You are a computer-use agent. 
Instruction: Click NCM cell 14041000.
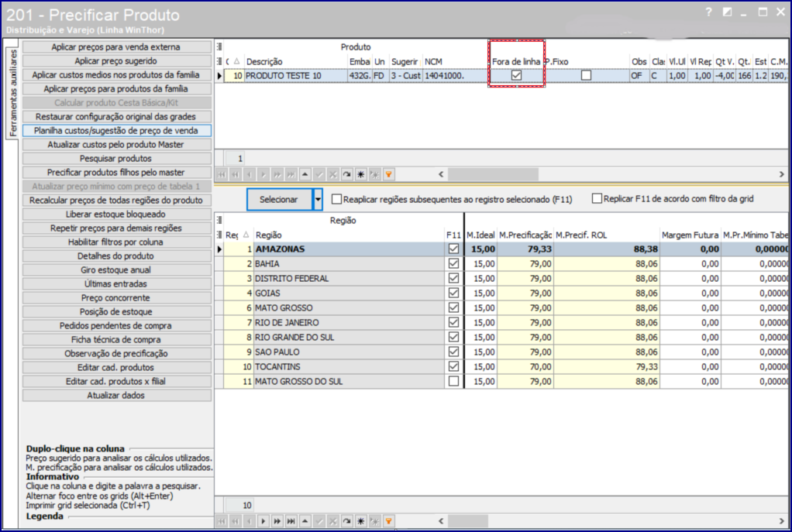point(456,76)
